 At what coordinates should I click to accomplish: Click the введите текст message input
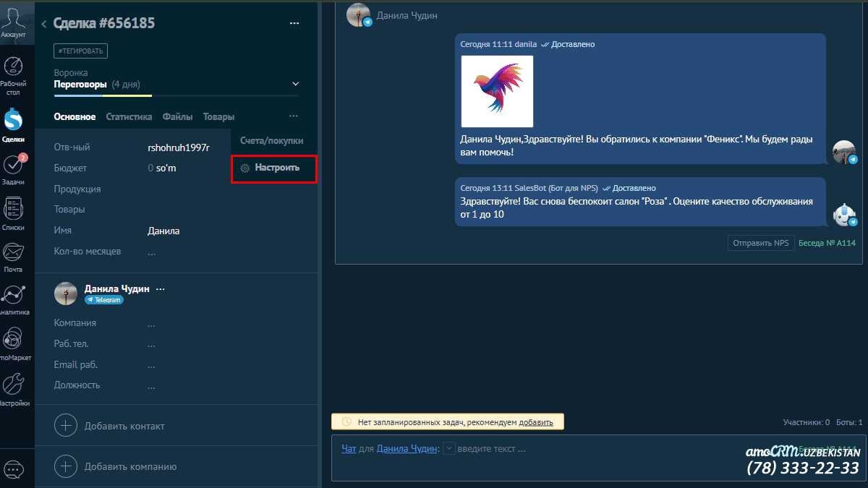tap(492, 449)
